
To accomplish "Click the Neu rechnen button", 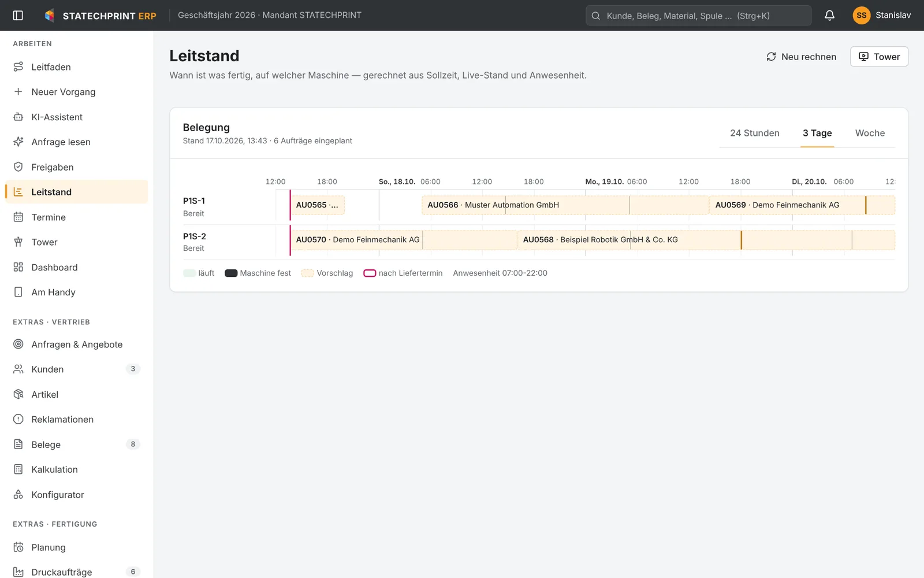I will tap(801, 57).
